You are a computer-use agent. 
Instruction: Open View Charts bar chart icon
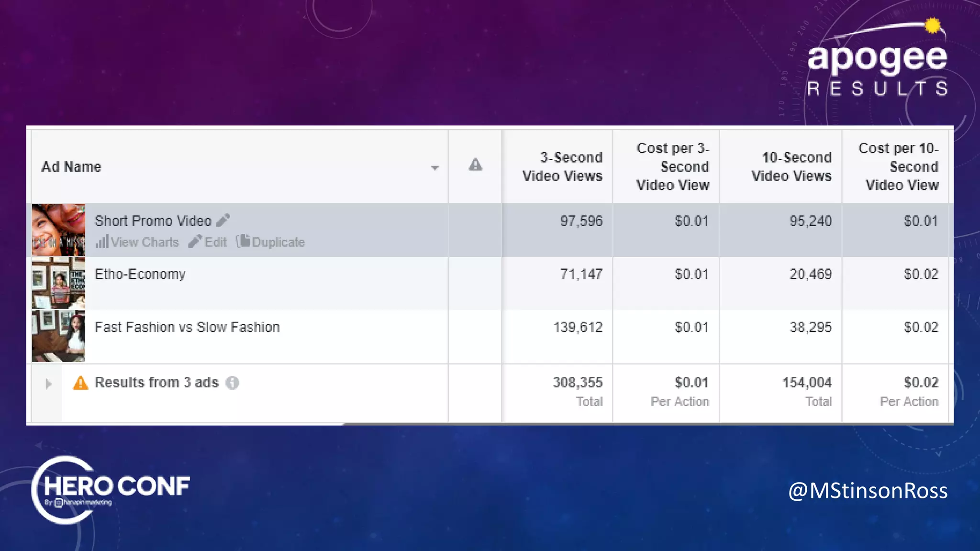pyautogui.click(x=101, y=242)
